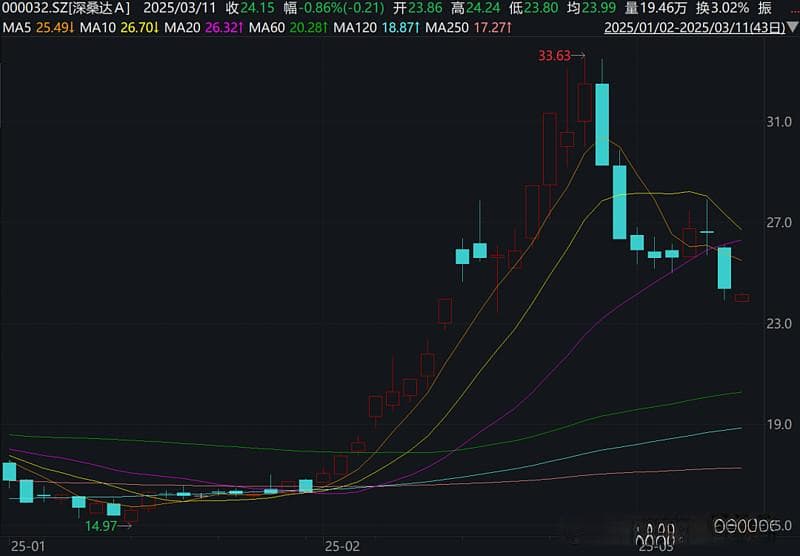The width and height of the screenshot is (800, 556).
Task: Click the 33.63 high price marker
Action: click(561, 56)
